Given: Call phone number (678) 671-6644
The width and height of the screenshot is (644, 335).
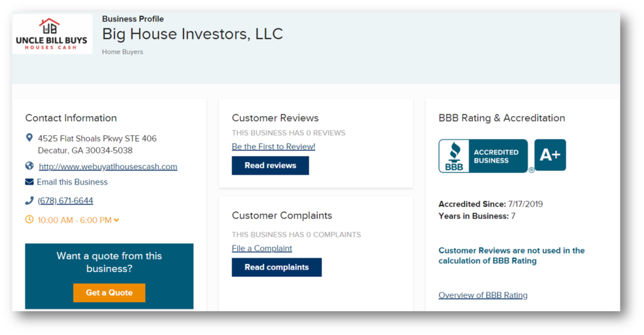Looking at the screenshot, I should click(65, 201).
